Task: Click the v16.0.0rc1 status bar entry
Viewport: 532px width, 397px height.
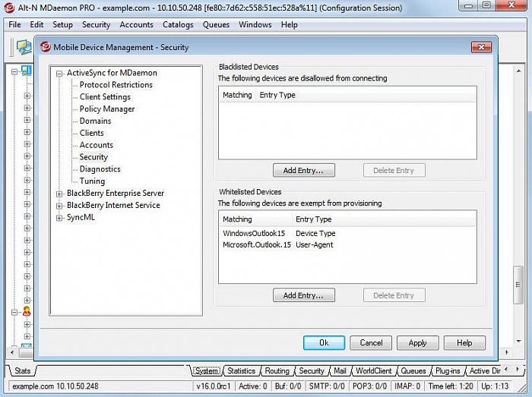Action: click(x=214, y=386)
